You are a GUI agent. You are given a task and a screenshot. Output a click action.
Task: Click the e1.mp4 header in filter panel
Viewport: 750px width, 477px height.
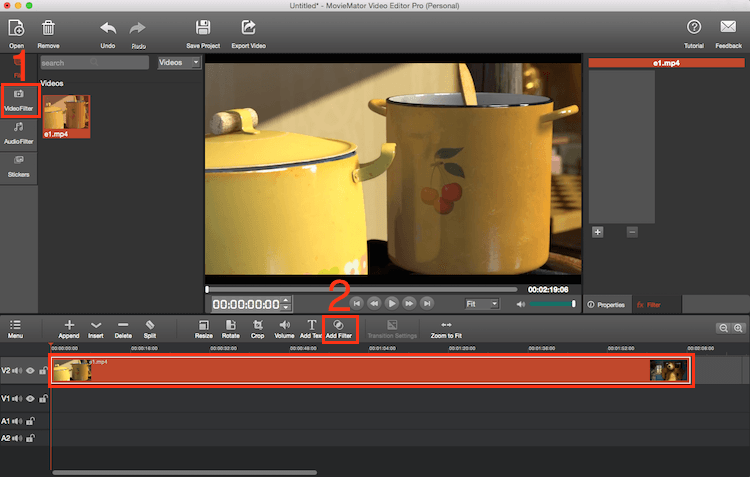666,63
